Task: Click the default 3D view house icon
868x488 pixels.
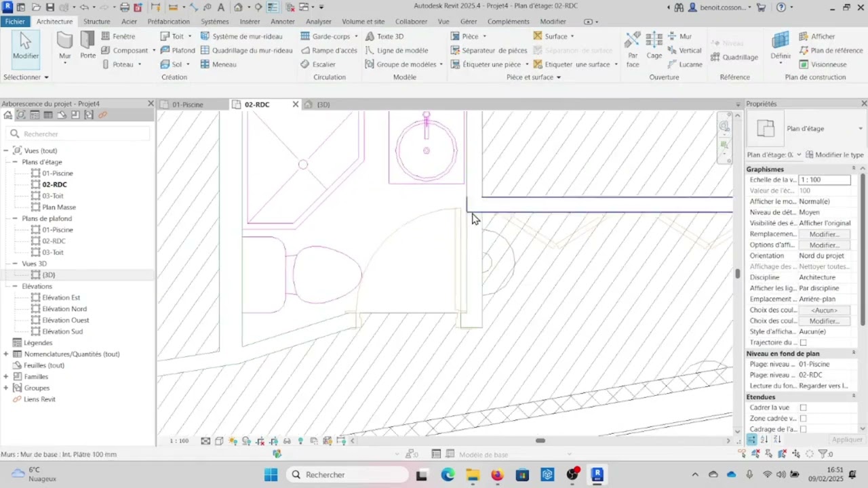Action: [x=238, y=7]
